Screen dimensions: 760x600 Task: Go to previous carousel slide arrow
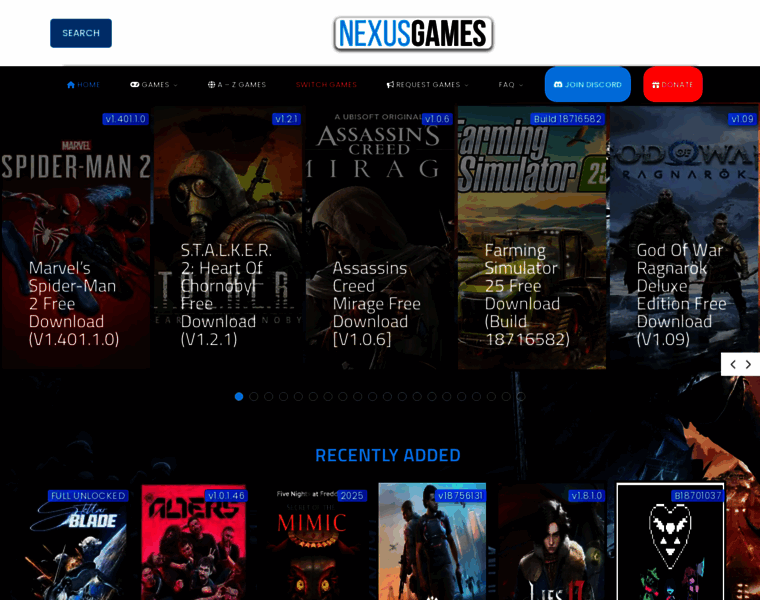coord(733,364)
